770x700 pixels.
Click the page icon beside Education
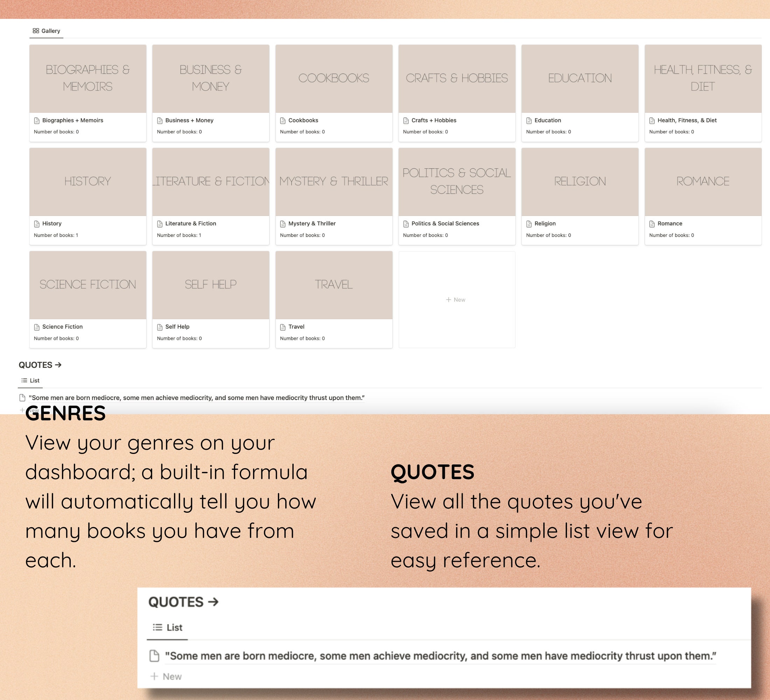pyautogui.click(x=529, y=120)
